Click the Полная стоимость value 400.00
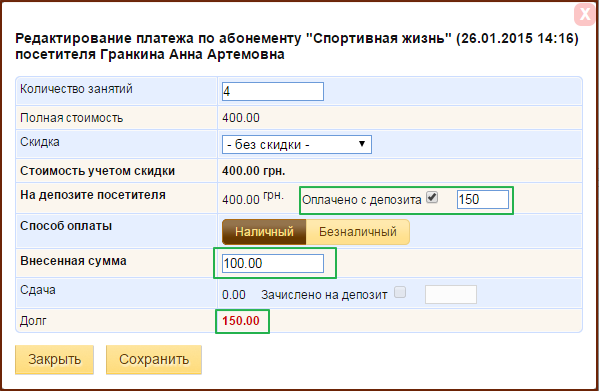This screenshot has width=599, height=391. (241, 118)
